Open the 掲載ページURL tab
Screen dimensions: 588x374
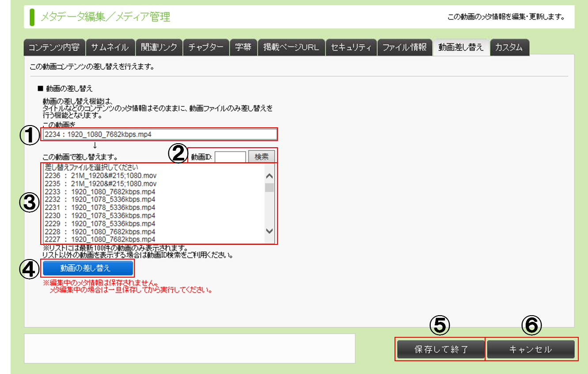click(291, 47)
